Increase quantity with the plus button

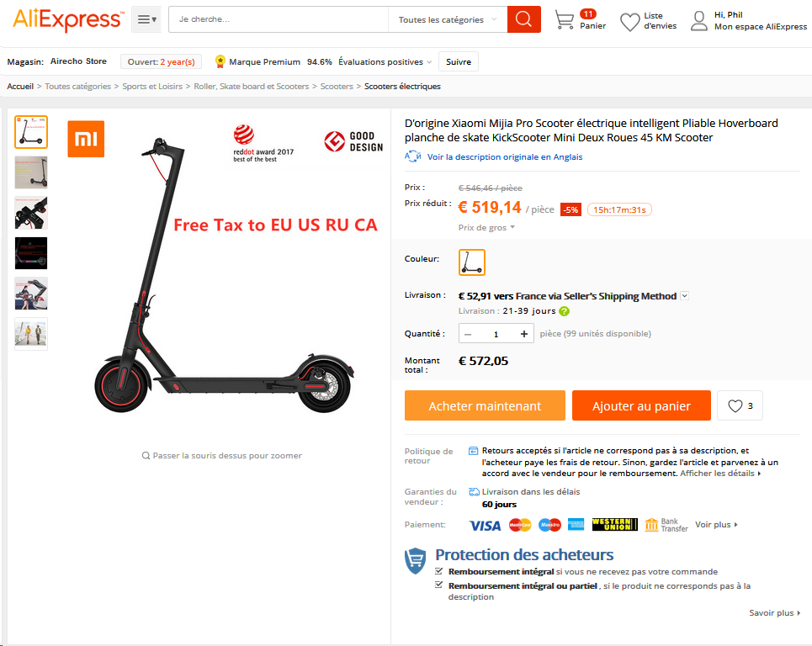pos(524,334)
